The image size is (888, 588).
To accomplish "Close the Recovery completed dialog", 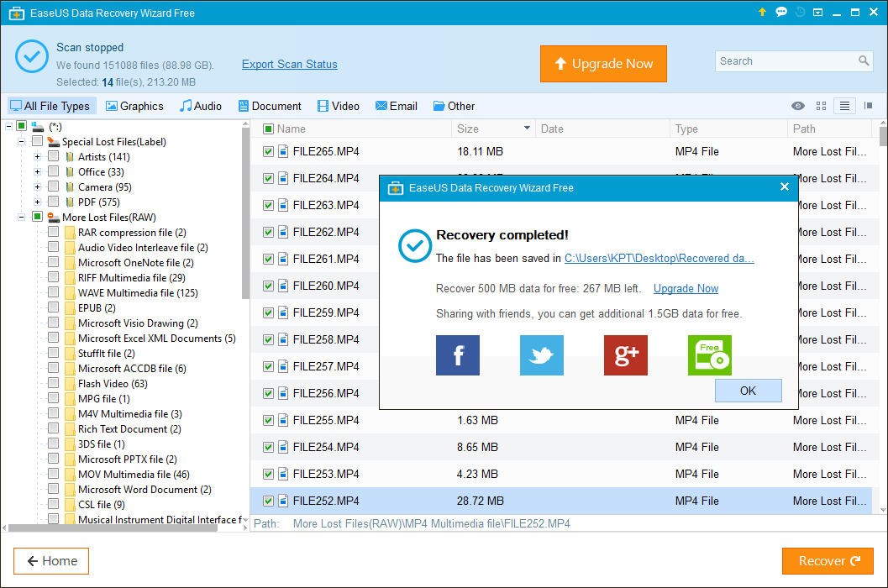I will pyautogui.click(x=785, y=187).
